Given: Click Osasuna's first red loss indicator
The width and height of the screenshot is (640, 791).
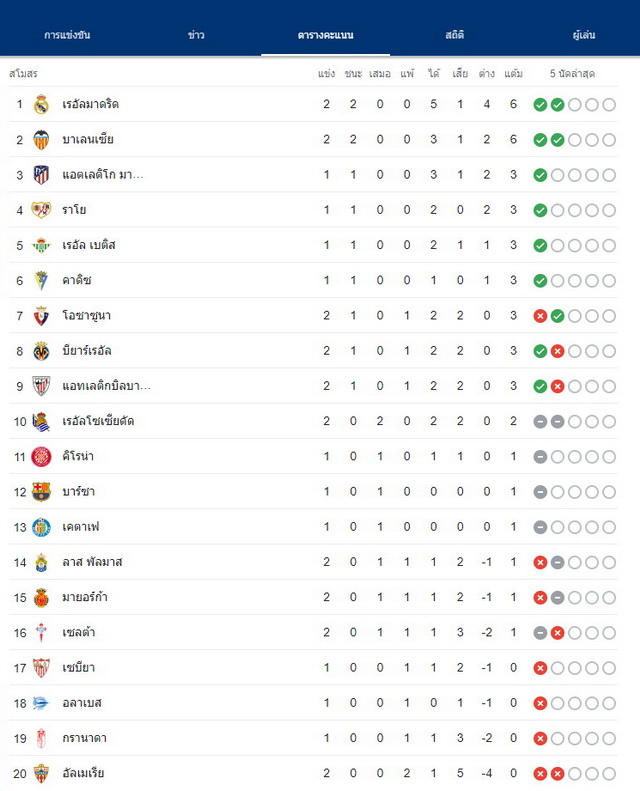Looking at the screenshot, I should pos(540,316).
